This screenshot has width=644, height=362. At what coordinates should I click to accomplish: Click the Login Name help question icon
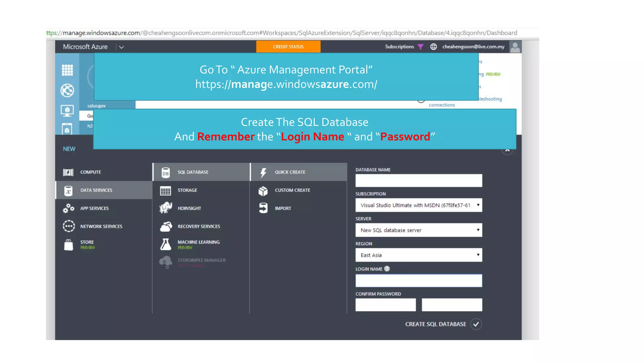click(387, 269)
